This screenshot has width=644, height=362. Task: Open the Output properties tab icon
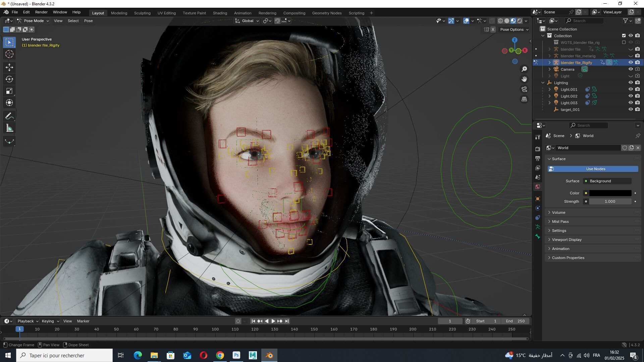538,158
